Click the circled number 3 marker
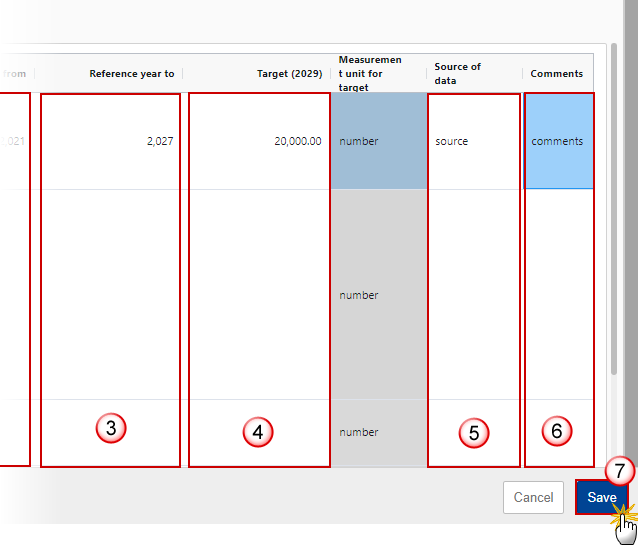 tap(111, 430)
